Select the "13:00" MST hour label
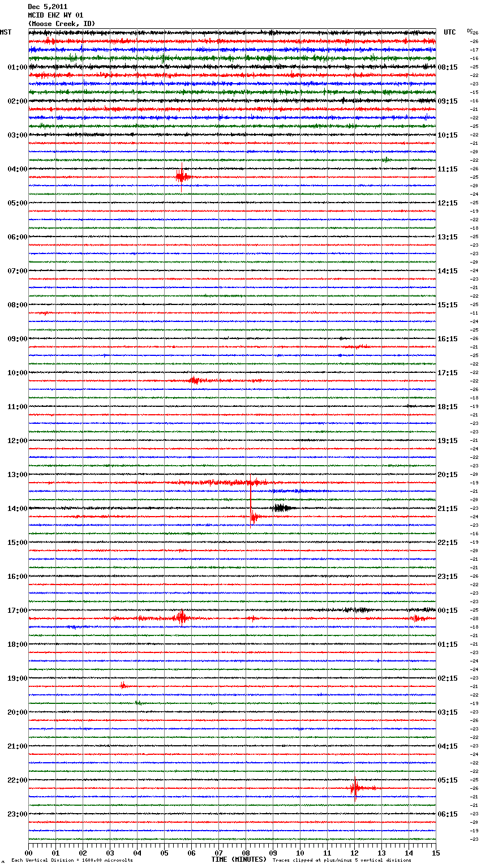The width and height of the screenshot is (481, 868). (18, 475)
